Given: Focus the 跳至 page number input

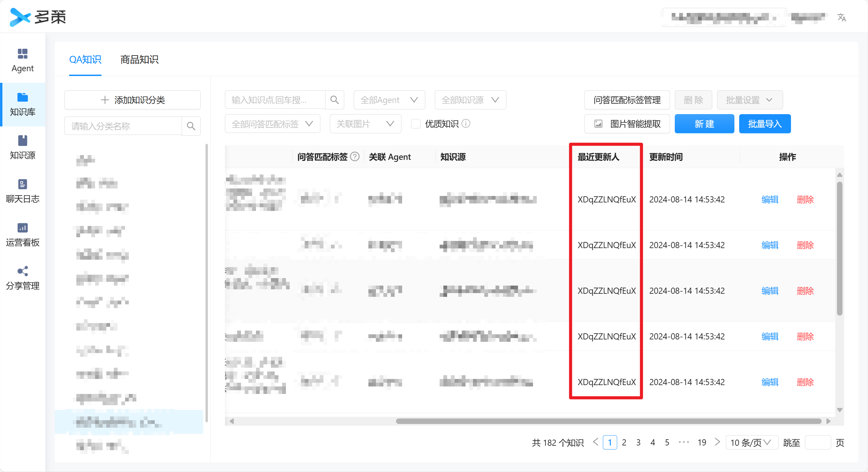Looking at the screenshot, I should [818, 442].
